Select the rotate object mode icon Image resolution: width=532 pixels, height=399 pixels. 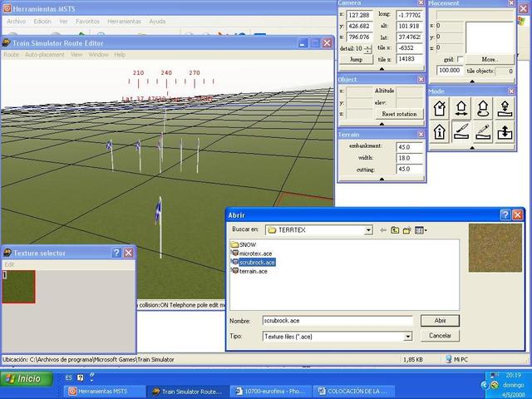(x=483, y=108)
